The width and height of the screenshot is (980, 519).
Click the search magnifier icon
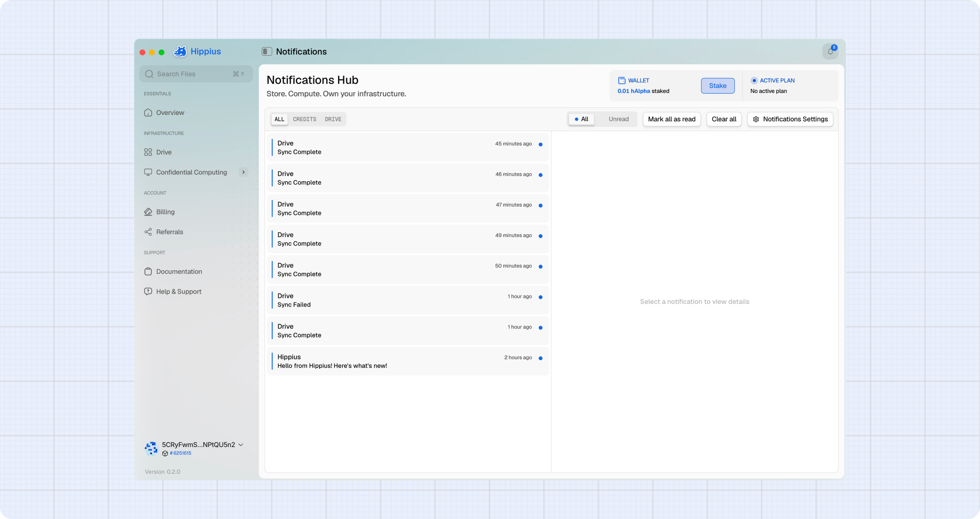pyautogui.click(x=149, y=74)
